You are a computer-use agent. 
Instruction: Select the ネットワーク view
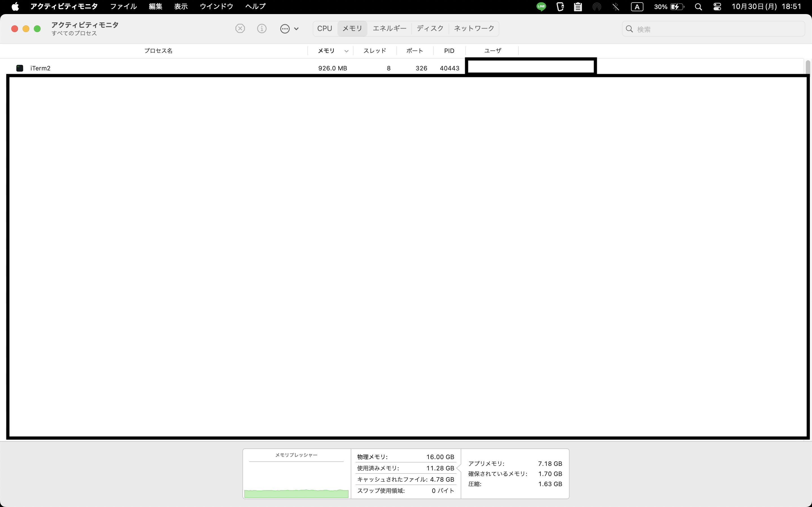click(473, 28)
